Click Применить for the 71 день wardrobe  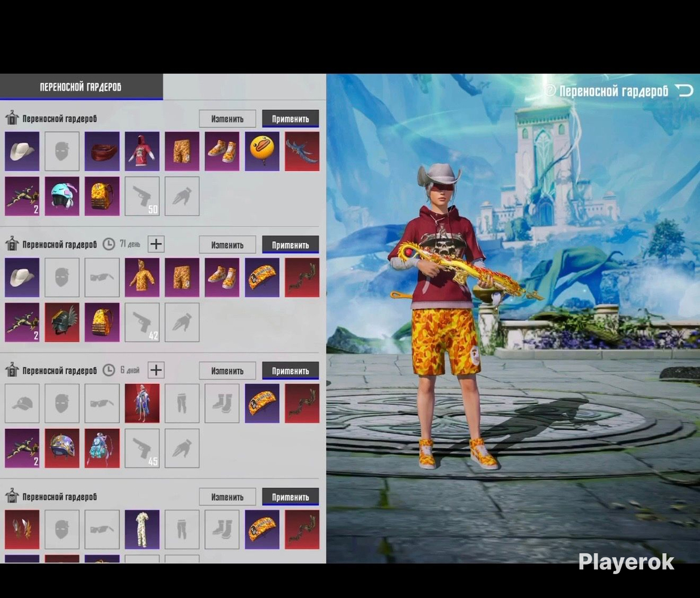click(x=290, y=245)
